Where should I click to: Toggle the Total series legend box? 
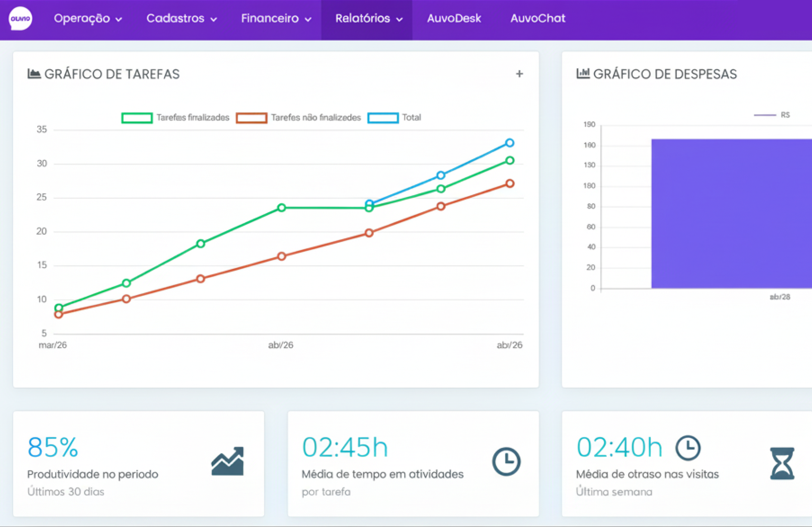point(383,118)
